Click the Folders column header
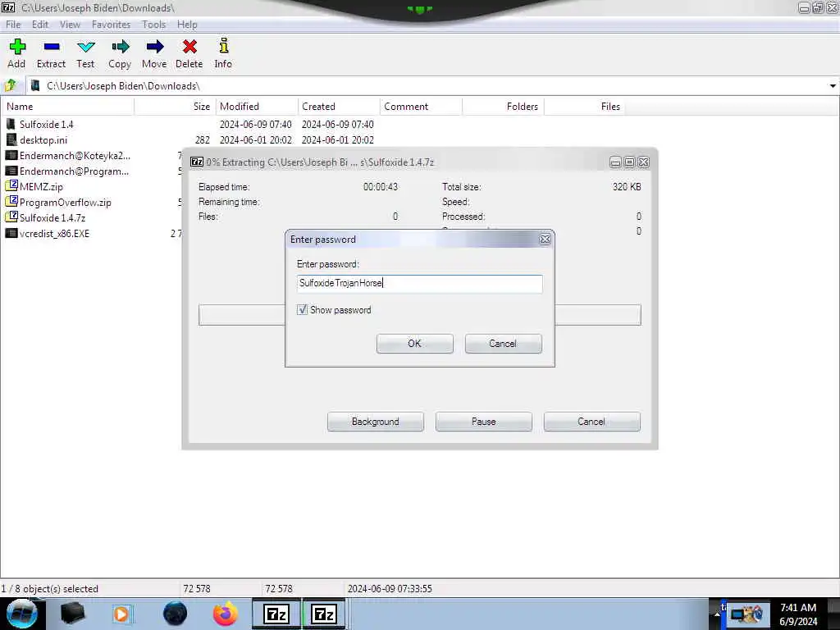Viewport: 840px width, 630px height. pyautogui.click(x=503, y=107)
